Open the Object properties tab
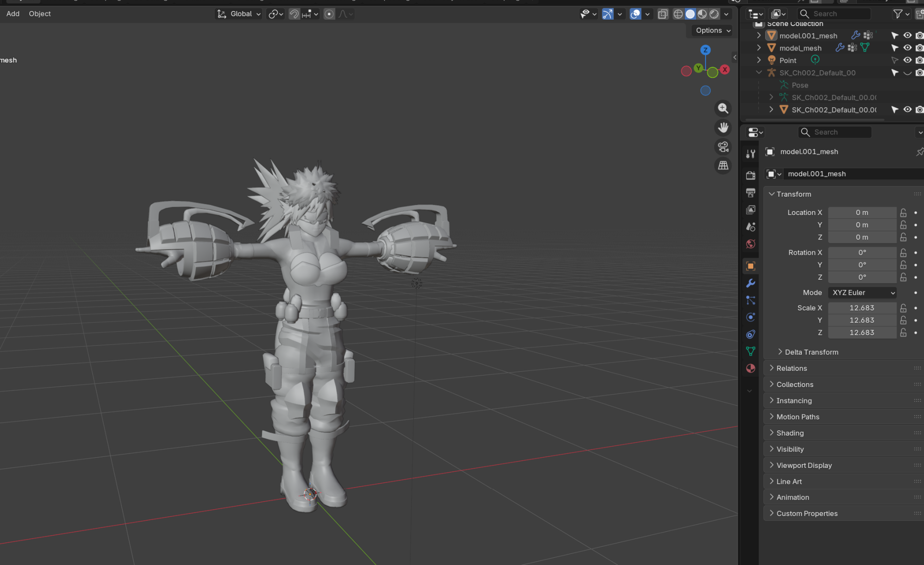The height and width of the screenshot is (565, 924). point(750,266)
